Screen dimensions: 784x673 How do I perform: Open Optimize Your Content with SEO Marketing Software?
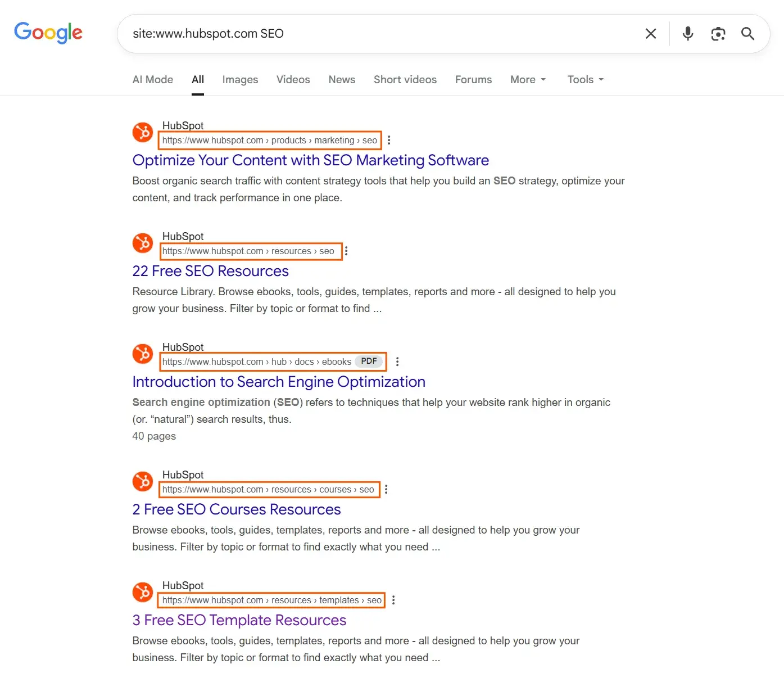[x=310, y=160]
